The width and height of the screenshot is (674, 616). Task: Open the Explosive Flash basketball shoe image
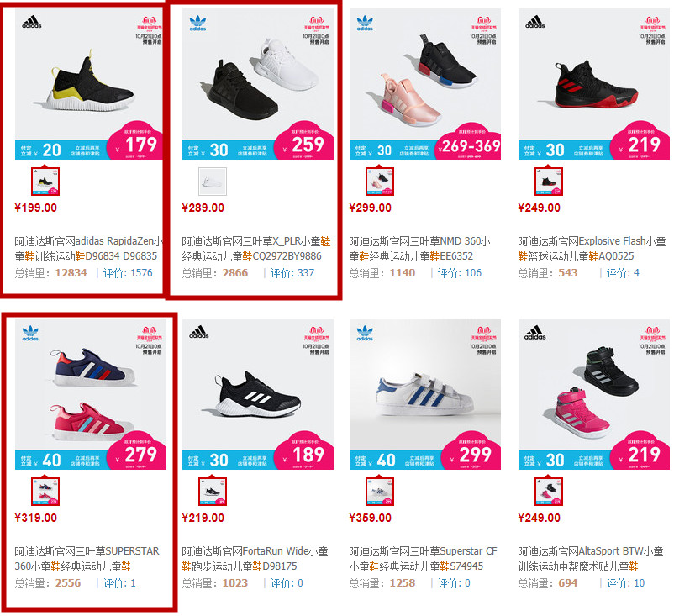click(593, 84)
